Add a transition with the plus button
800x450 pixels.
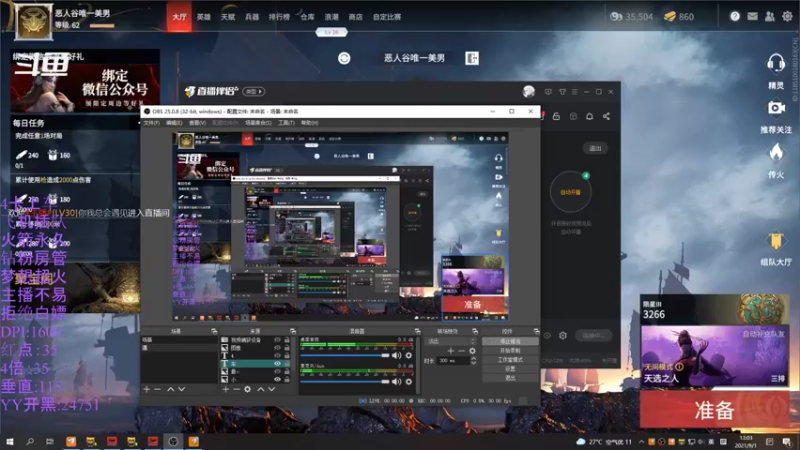[x=451, y=351]
